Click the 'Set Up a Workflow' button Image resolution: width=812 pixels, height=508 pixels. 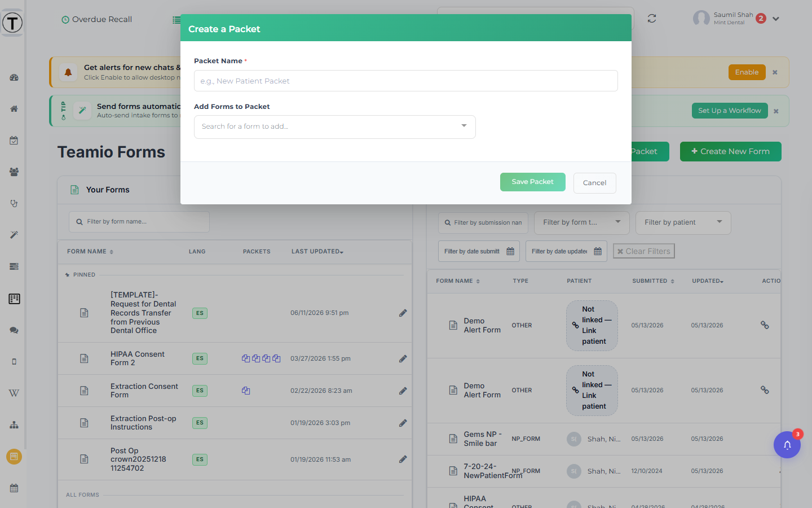tap(730, 111)
